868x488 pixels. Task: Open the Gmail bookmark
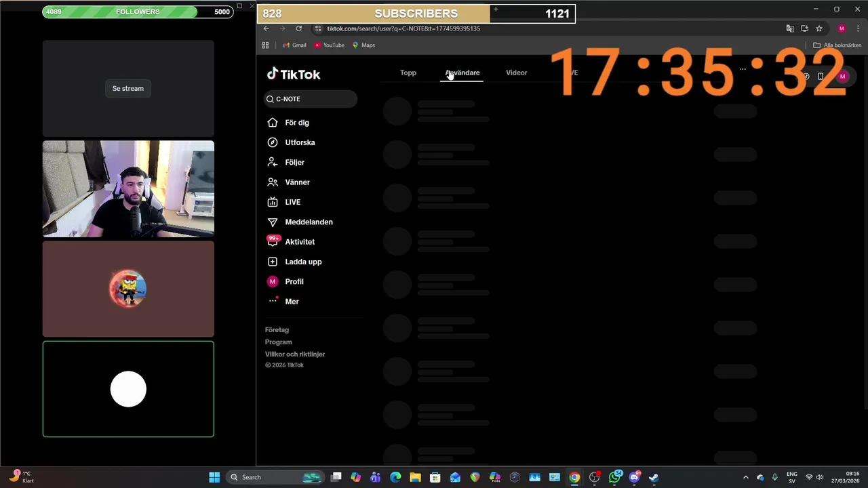294,45
